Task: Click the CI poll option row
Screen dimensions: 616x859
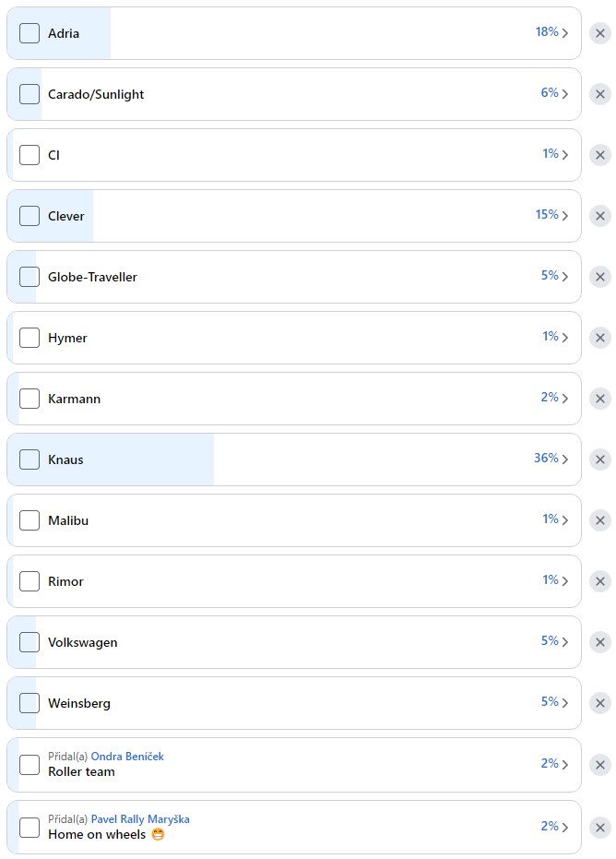Action: pos(277,155)
